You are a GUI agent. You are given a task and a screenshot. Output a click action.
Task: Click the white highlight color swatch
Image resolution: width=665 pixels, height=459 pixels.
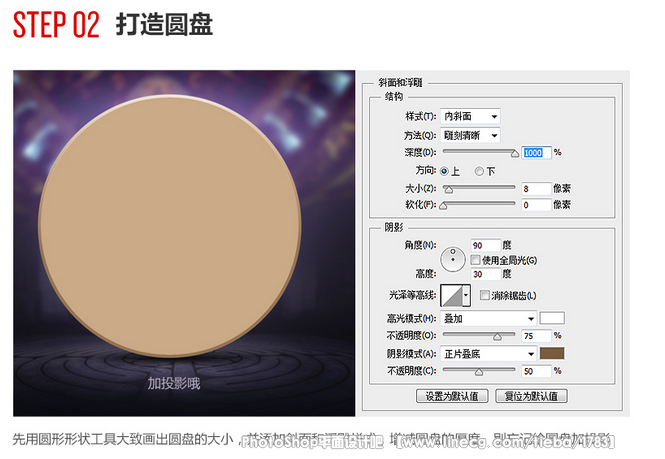552,319
